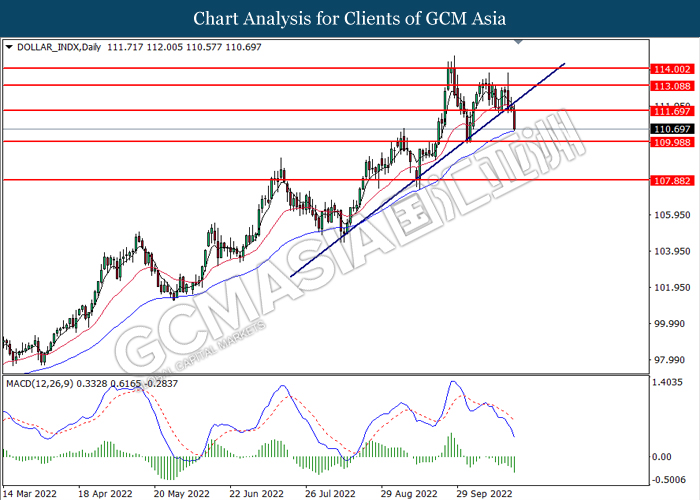Click the dropdown triangle beside DOLLAR_INDX
The image size is (700, 500).
9,47
